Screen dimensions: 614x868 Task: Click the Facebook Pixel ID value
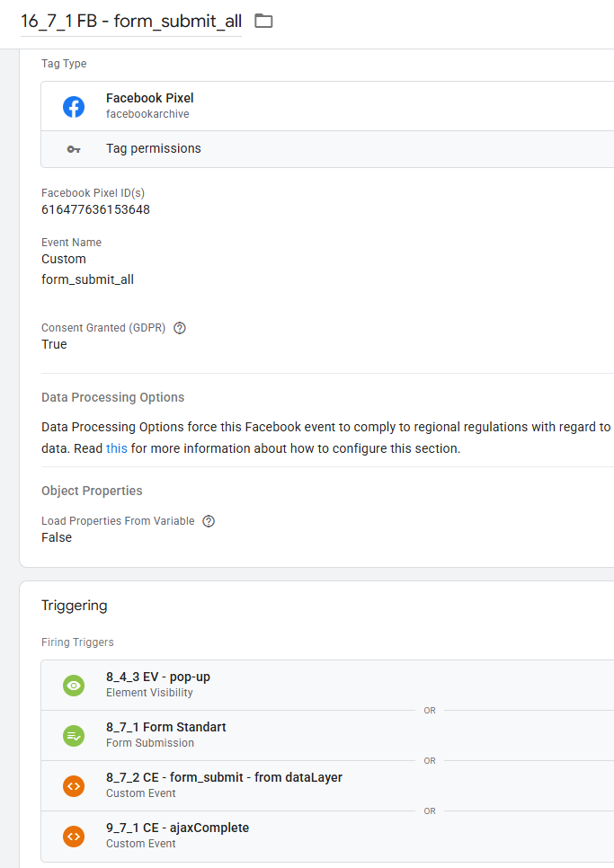[95, 210]
